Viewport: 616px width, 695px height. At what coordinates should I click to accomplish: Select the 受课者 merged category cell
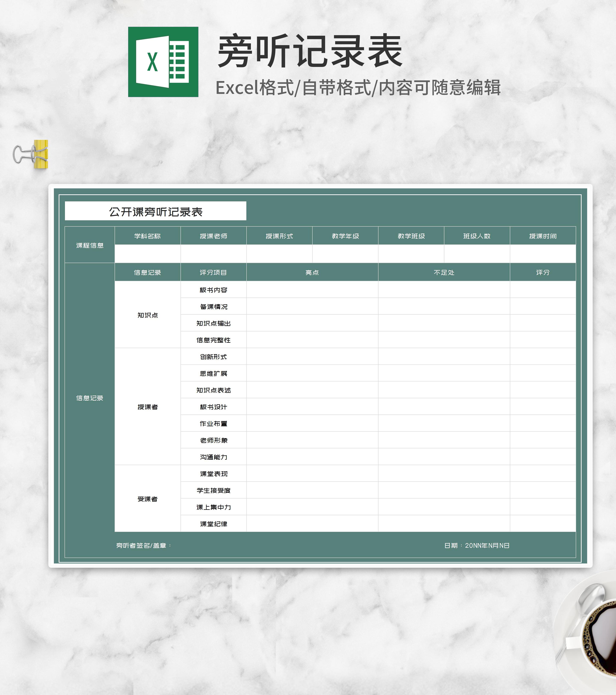pyautogui.click(x=147, y=499)
